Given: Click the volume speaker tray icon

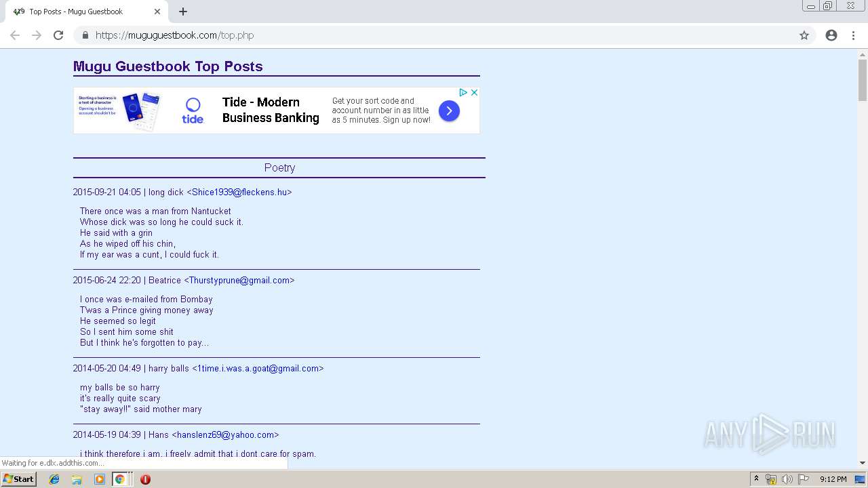Looking at the screenshot, I should click(787, 479).
